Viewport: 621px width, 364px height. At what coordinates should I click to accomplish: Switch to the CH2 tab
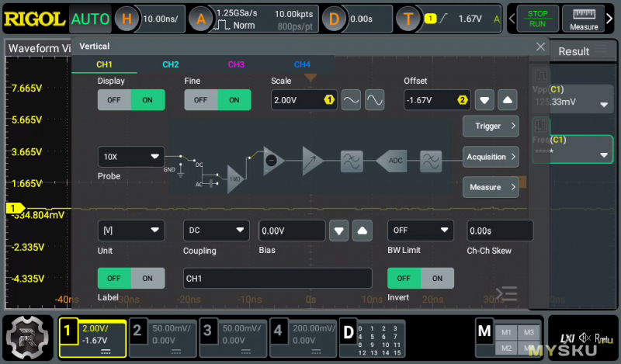click(x=170, y=64)
